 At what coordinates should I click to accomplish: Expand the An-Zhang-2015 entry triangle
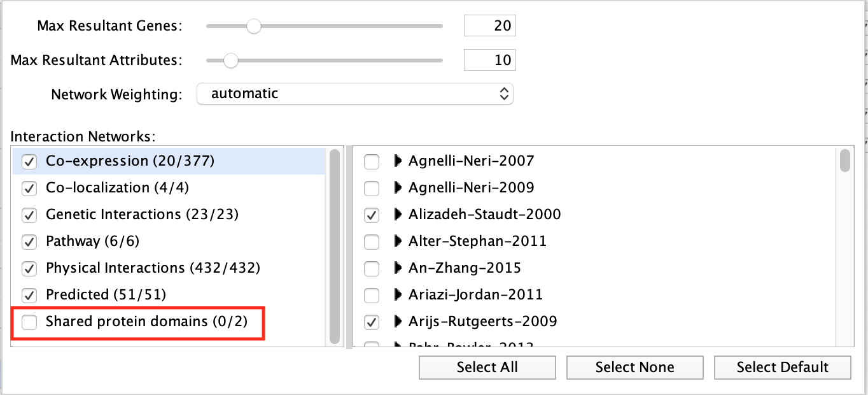pyautogui.click(x=398, y=268)
